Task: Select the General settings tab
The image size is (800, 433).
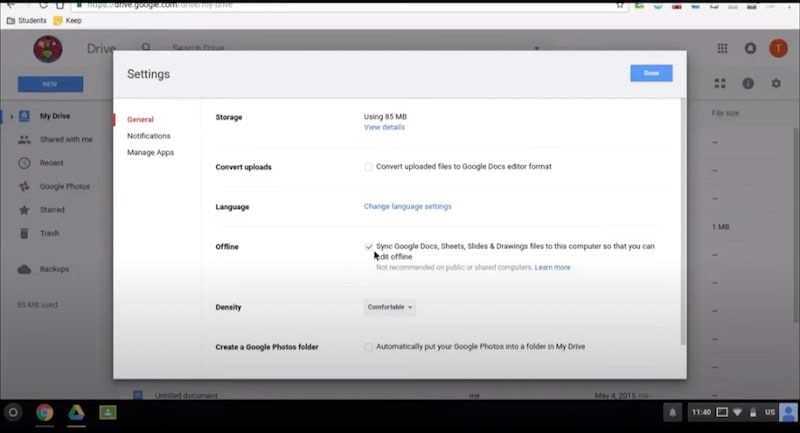Action: [x=140, y=119]
